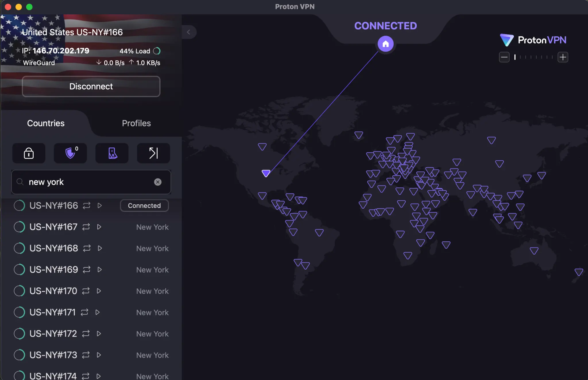Open the Secure Core lock filter
Image resolution: width=588 pixels, height=380 pixels.
pos(29,153)
